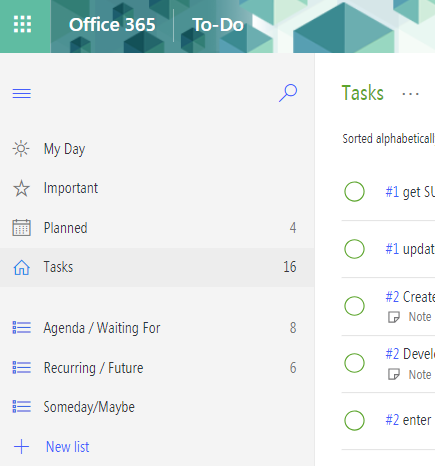Image resolution: width=435 pixels, height=466 pixels.
Task: Click the Tasks heading in main pane
Action: [363, 93]
